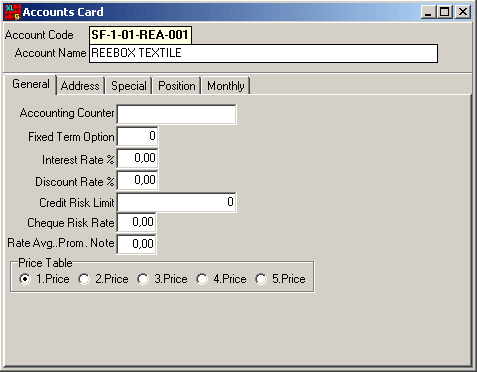477x372 pixels.
Task: Click the 'Account Code' label
Action: tap(39, 35)
